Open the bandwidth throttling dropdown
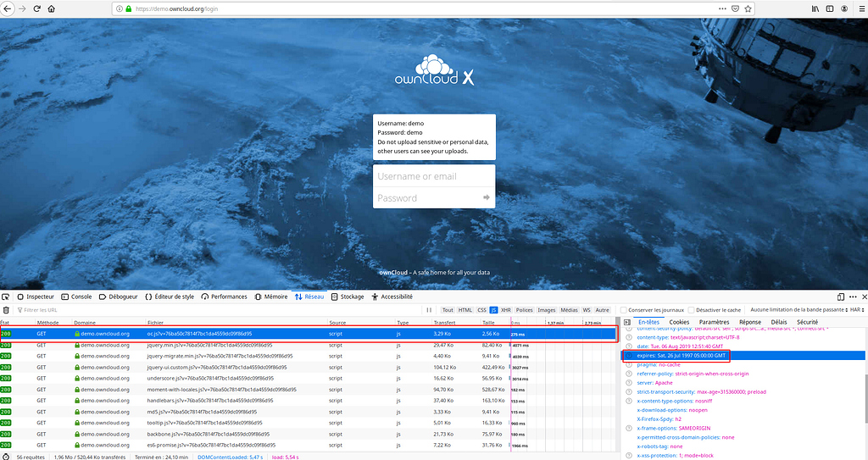Viewport: 868px width, 460px height. 799,310
